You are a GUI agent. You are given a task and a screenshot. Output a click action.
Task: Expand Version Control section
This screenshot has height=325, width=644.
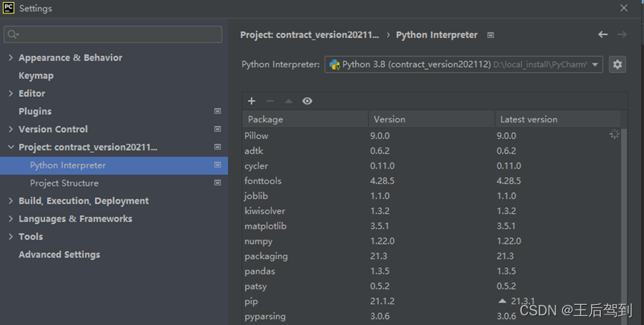pyautogui.click(x=10, y=129)
